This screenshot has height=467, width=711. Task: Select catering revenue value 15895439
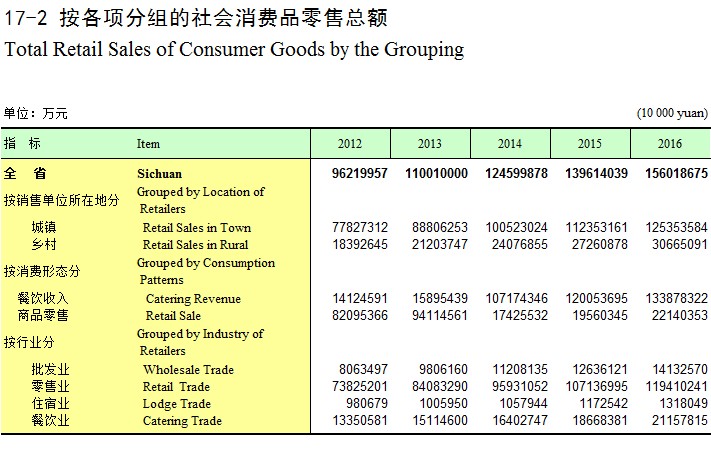440,298
